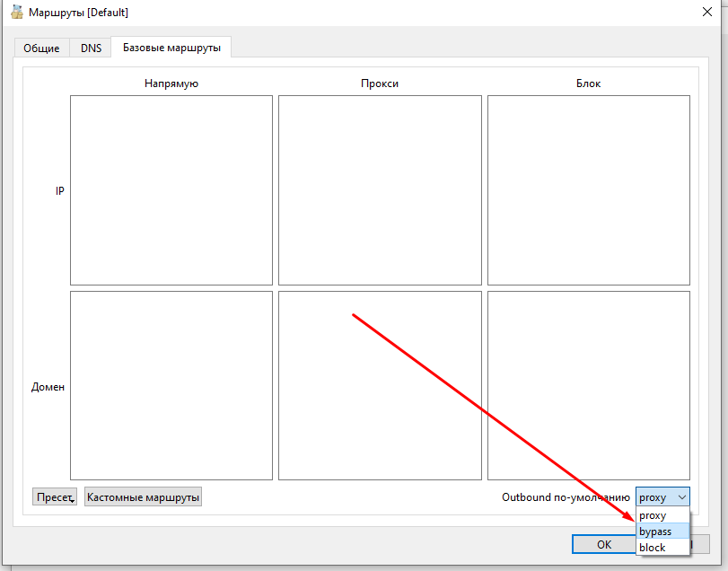Image resolution: width=728 pixels, height=571 pixels.
Task: Focus the Прокси IP text box
Action: [x=380, y=190]
